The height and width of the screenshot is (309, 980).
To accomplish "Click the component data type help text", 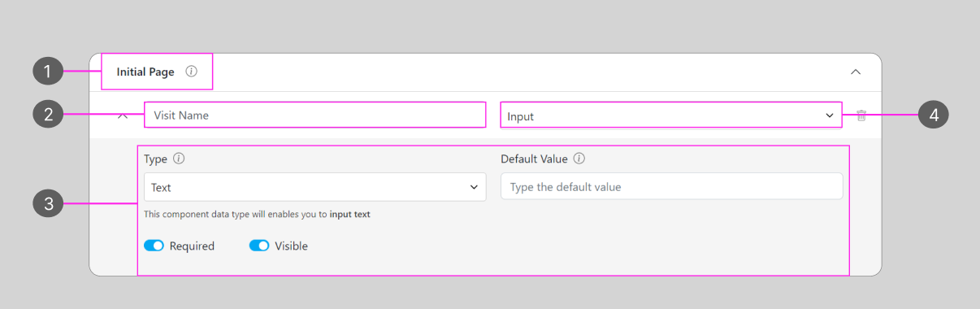I will pyautogui.click(x=257, y=215).
